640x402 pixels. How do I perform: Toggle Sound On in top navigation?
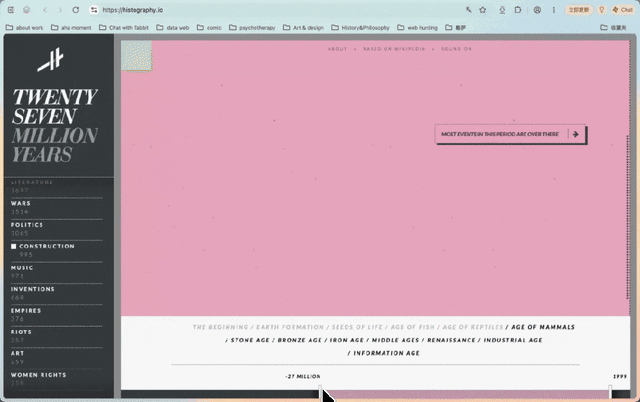click(456, 49)
